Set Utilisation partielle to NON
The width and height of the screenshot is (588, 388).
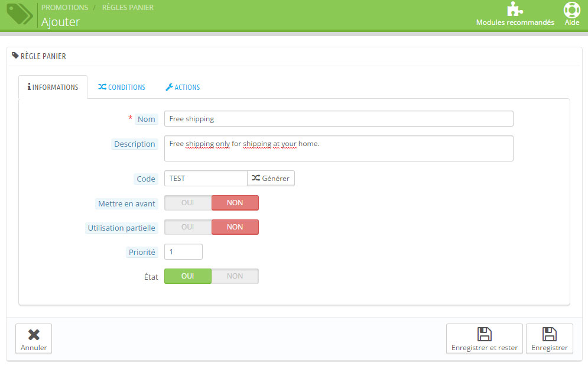(x=235, y=227)
